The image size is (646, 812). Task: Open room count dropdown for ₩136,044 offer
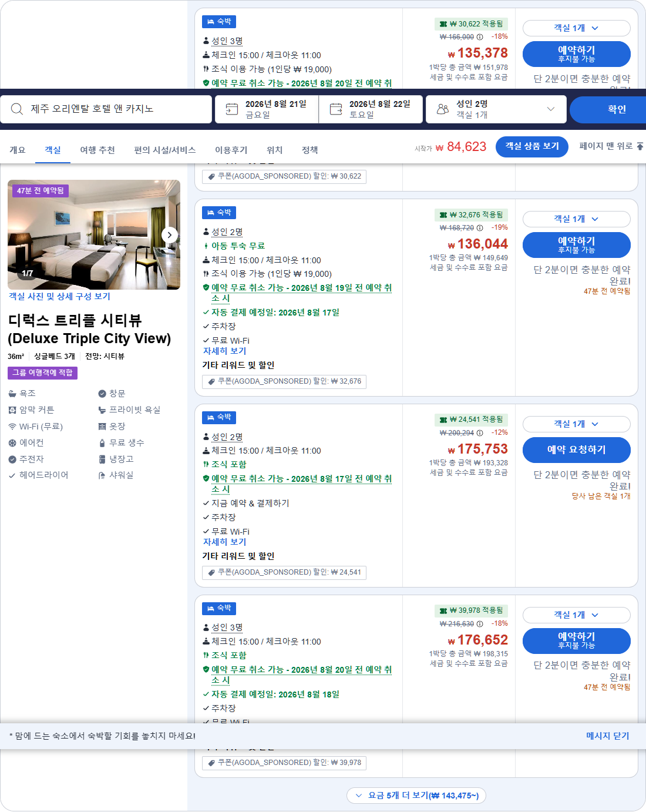pyautogui.click(x=576, y=219)
